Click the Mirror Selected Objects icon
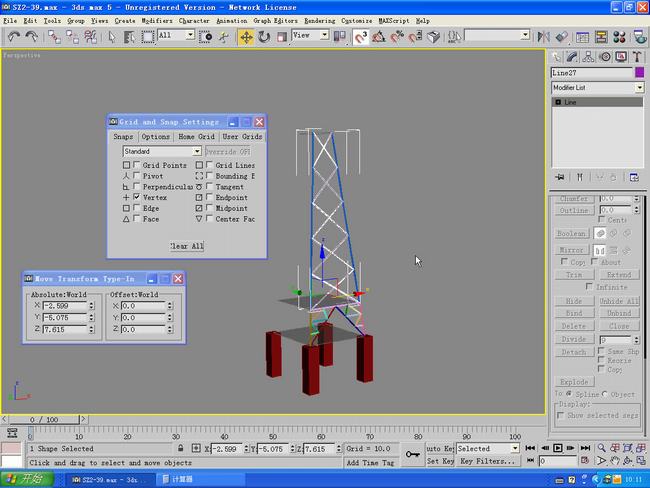 (543, 37)
